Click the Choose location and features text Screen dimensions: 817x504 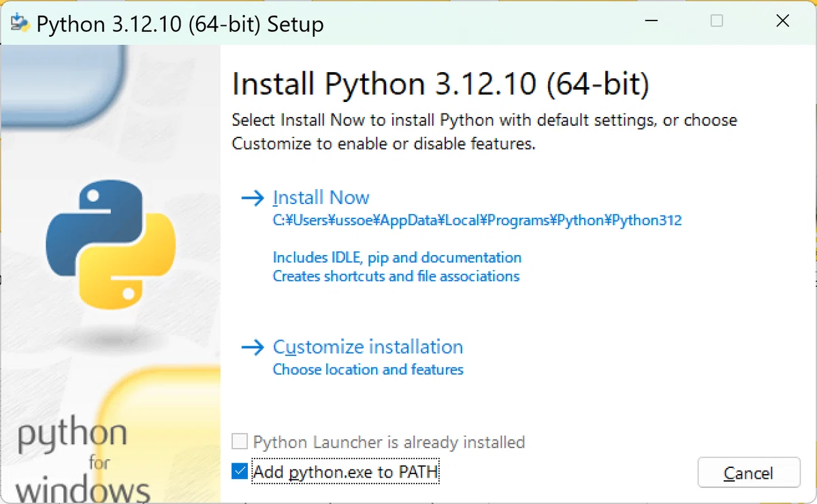[368, 369]
